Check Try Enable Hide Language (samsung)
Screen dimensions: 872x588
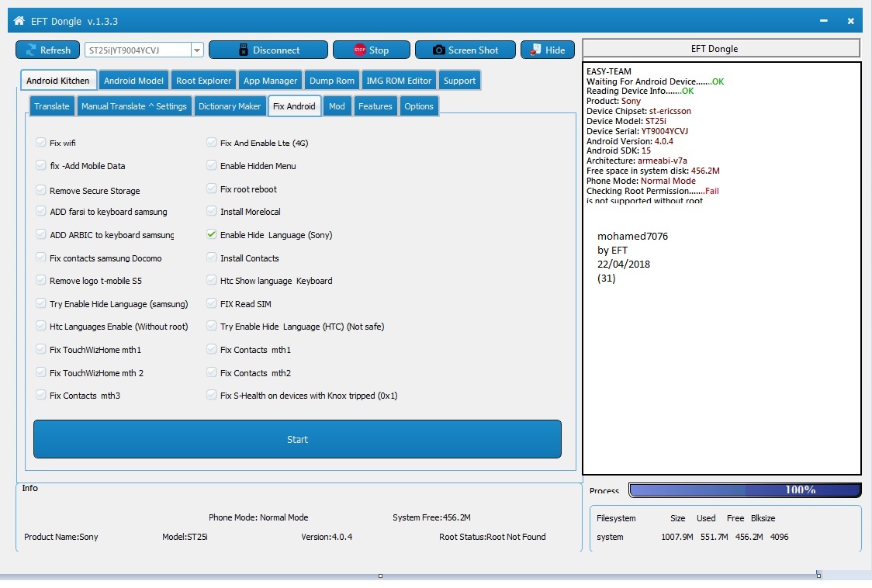pyautogui.click(x=40, y=304)
